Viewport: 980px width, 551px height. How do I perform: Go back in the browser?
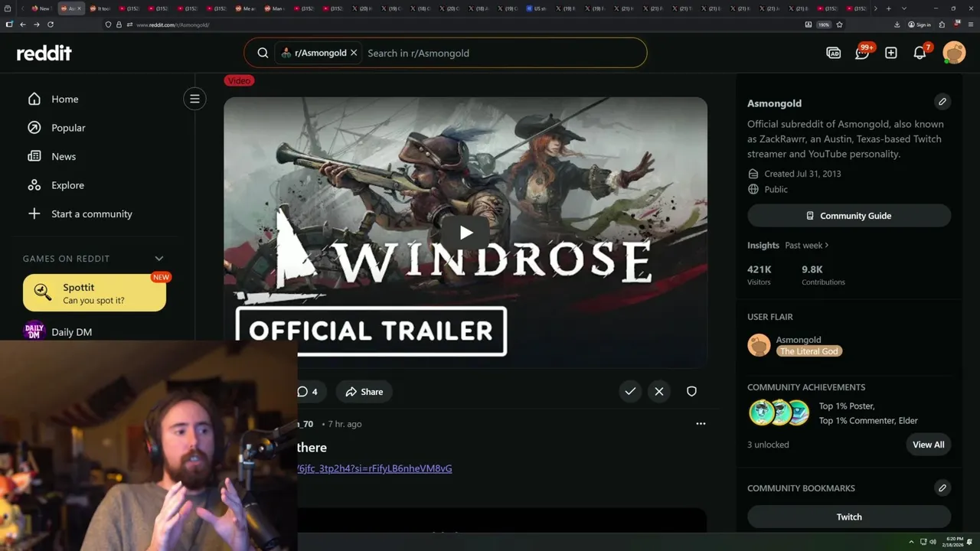23,24
